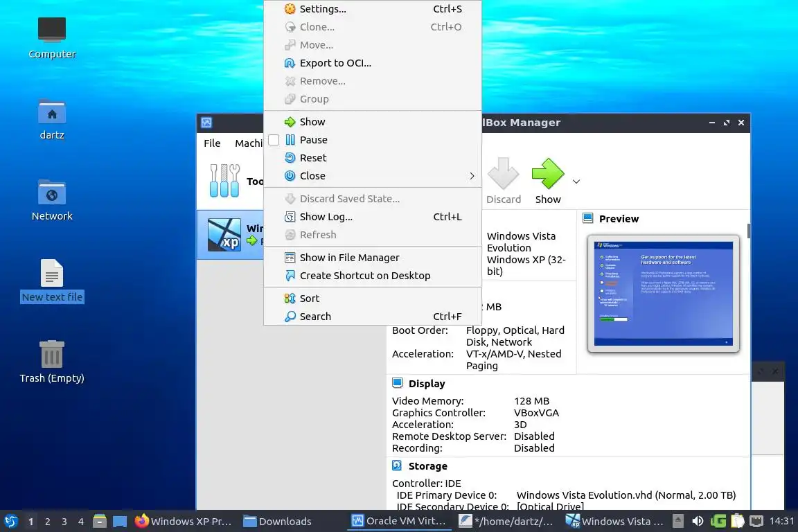Expand the Close submenu arrow

(472, 176)
